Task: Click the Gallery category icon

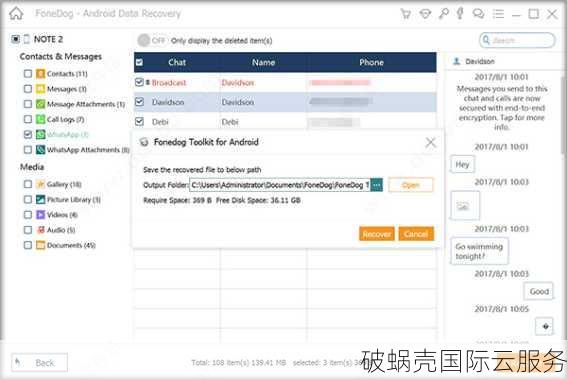Action: click(x=40, y=184)
